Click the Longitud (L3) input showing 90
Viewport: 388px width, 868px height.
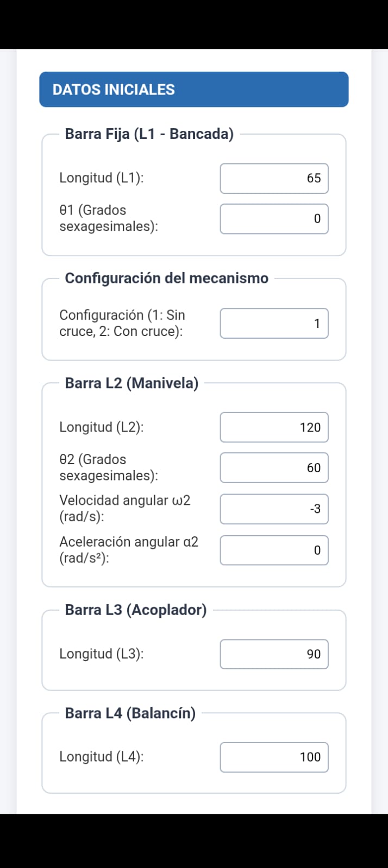tap(274, 654)
